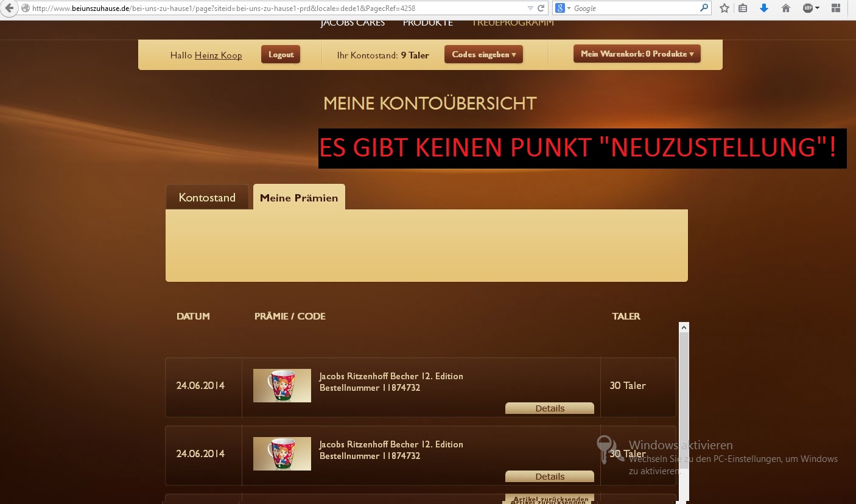The height and width of the screenshot is (504, 856).
Task: Click the mug thumbnail in the upper order row
Action: click(x=282, y=385)
